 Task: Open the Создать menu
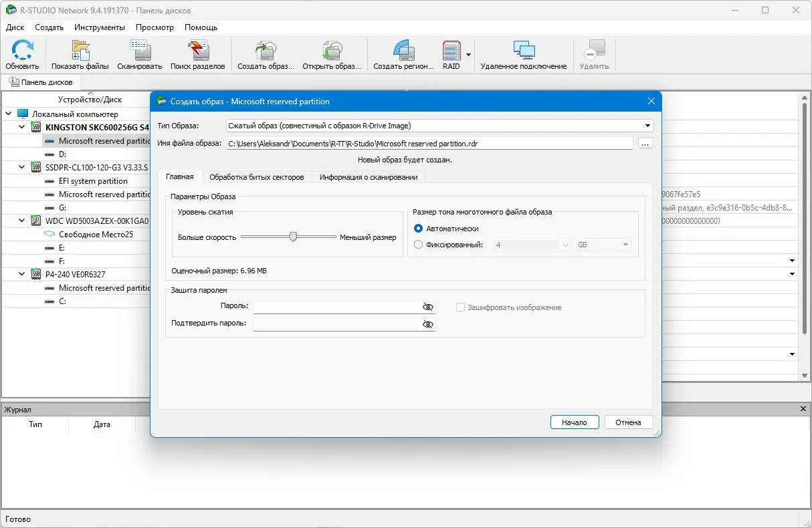click(x=49, y=27)
